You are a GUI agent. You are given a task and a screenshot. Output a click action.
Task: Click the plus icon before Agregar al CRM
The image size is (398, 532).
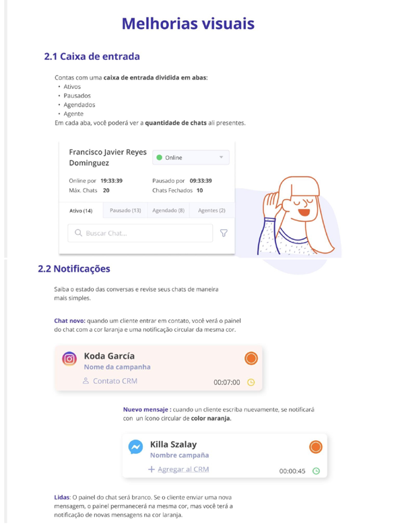point(152,469)
